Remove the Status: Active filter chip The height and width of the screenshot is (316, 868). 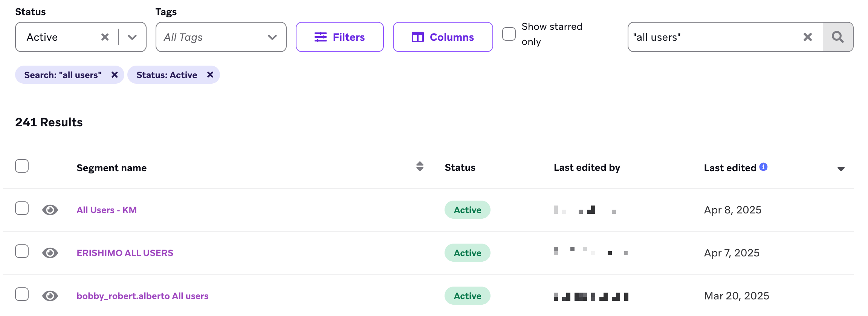(x=210, y=75)
